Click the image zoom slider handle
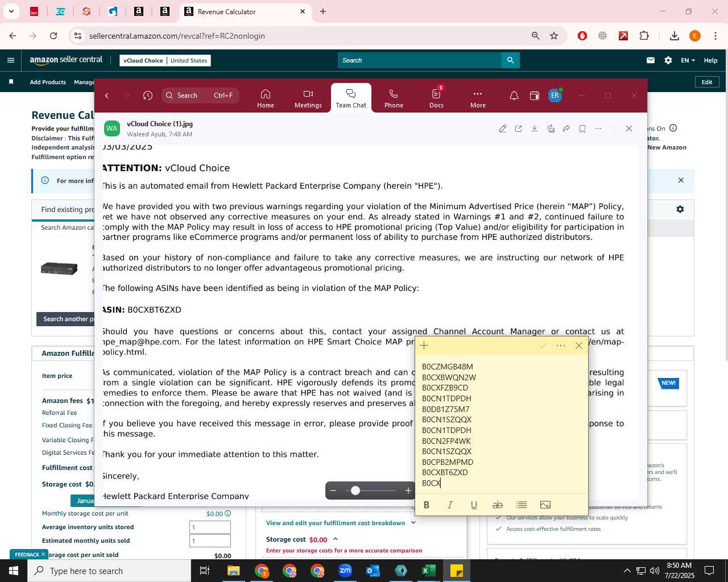 click(355, 490)
